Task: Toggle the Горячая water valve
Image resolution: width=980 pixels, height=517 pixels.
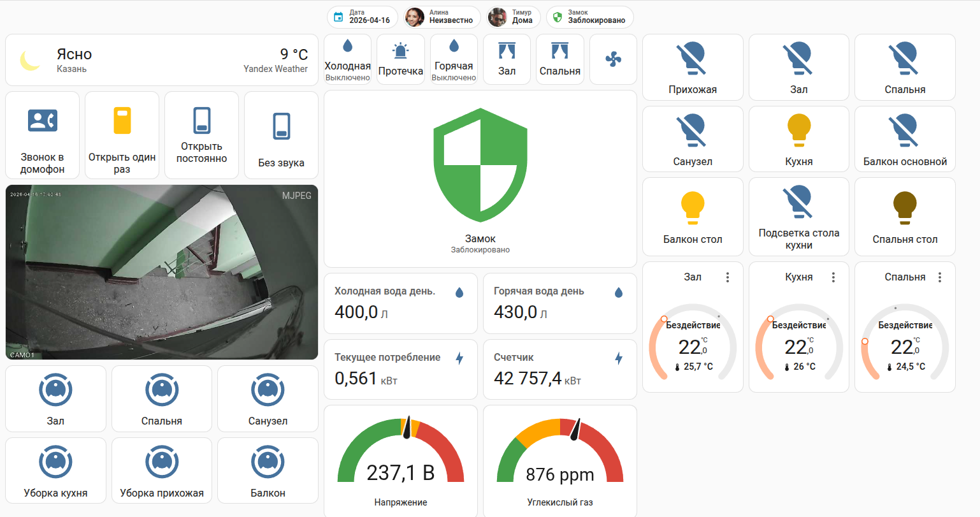Action: [454, 59]
